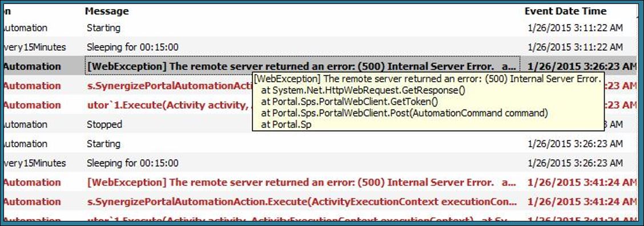Screen dimensions: 644x226
Task: Sort by the Message column header
Action: click(x=107, y=11)
